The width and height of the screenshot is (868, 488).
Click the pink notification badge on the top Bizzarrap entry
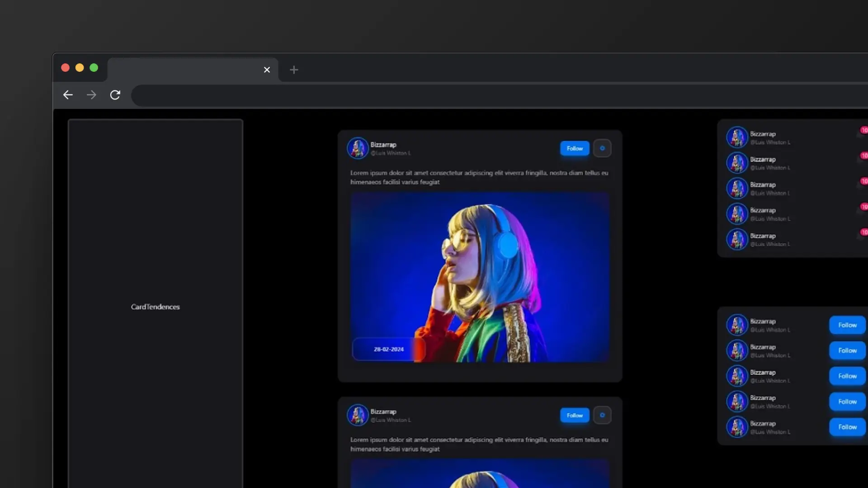click(864, 130)
